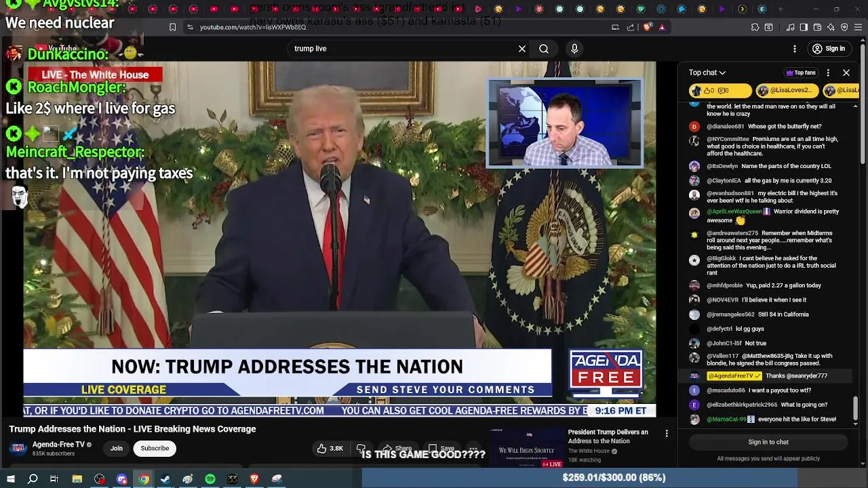The image size is (868, 488).
Task: Like the video with 3.8K likes
Action: pos(330,448)
